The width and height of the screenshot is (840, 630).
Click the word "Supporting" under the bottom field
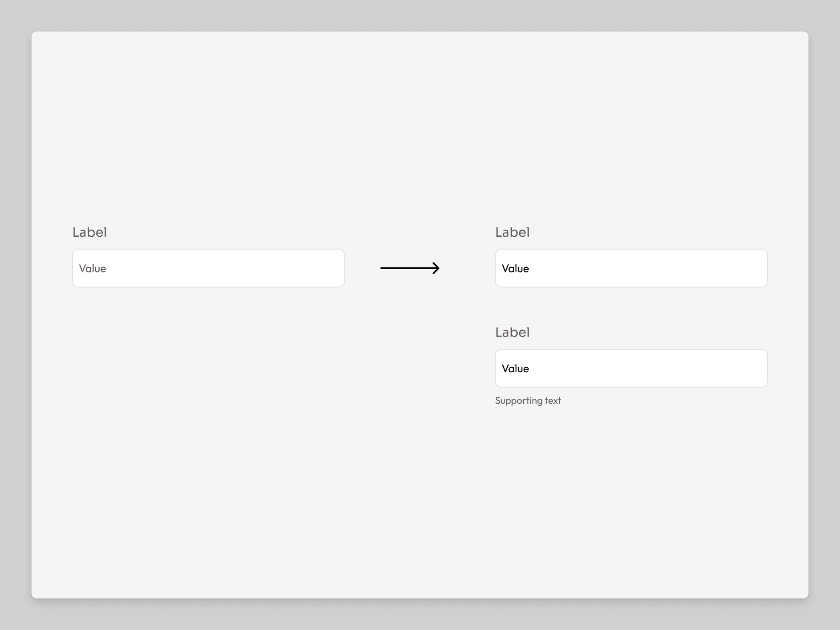pos(518,401)
